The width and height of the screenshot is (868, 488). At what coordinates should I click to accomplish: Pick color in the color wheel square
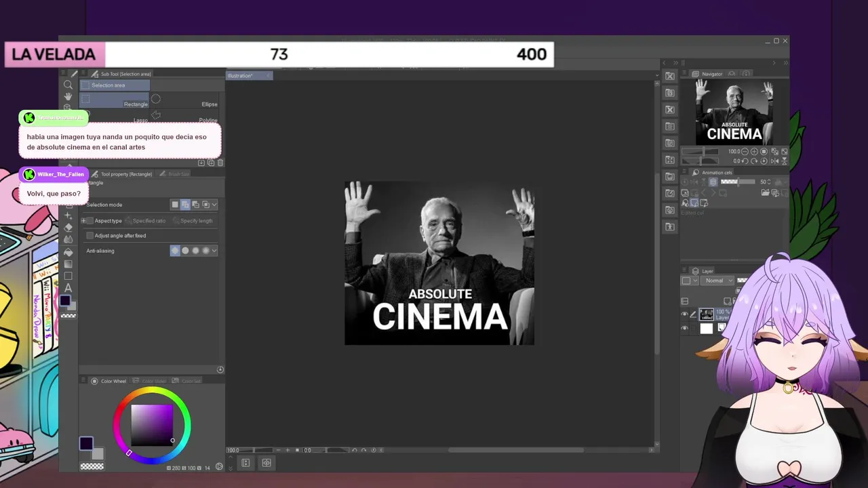[152, 425]
